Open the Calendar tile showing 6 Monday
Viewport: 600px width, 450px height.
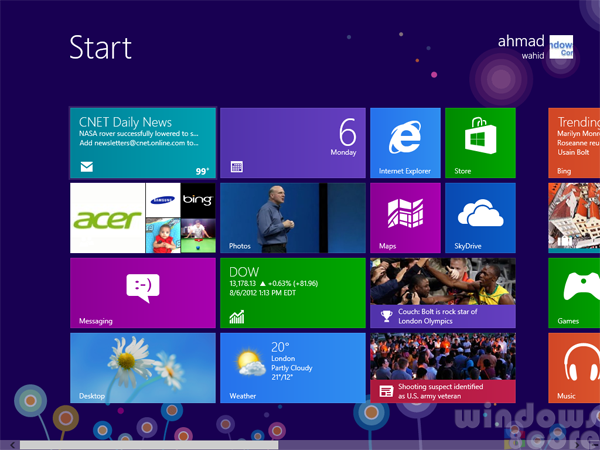(293, 143)
